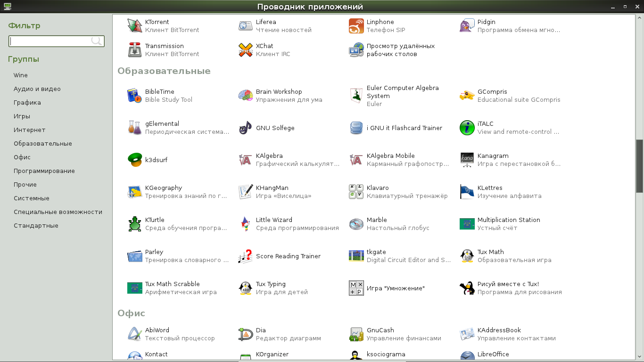Launch Euler Computer Algebra System icon

pyautogui.click(x=356, y=96)
